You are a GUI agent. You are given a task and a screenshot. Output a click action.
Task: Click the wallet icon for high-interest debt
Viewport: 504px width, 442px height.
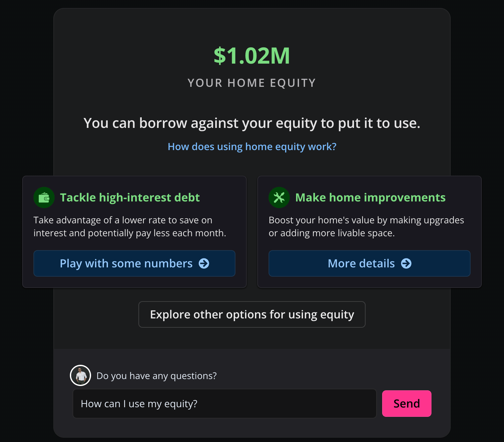[x=44, y=197]
